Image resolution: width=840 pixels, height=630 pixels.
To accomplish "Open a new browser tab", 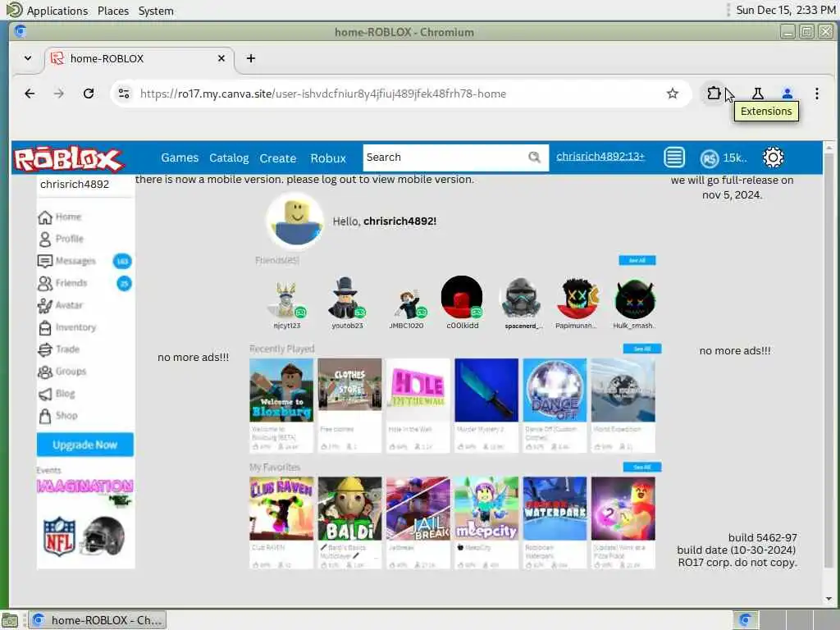I will click(251, 58).
